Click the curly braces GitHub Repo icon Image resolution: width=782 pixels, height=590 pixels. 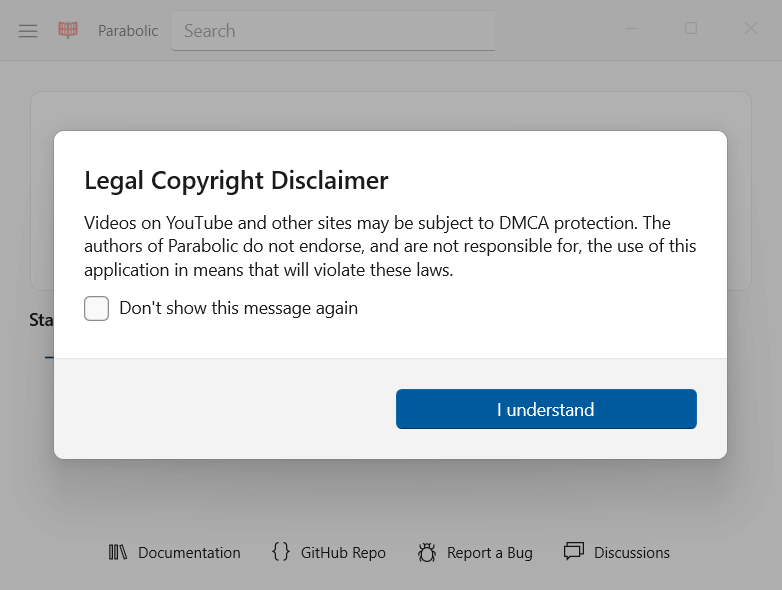point(281,552)
